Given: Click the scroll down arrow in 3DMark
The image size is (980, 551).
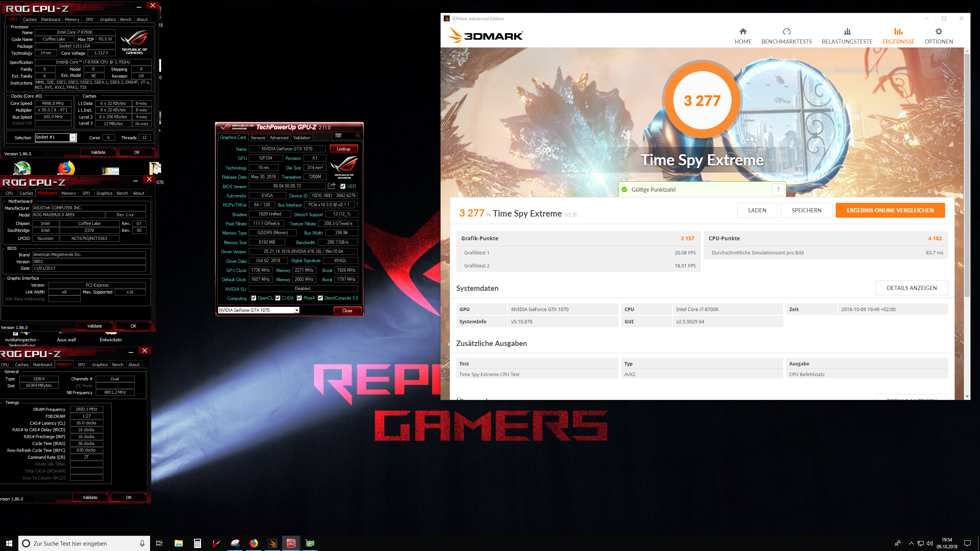Looking at the screenshot, I should pos(967,397).
